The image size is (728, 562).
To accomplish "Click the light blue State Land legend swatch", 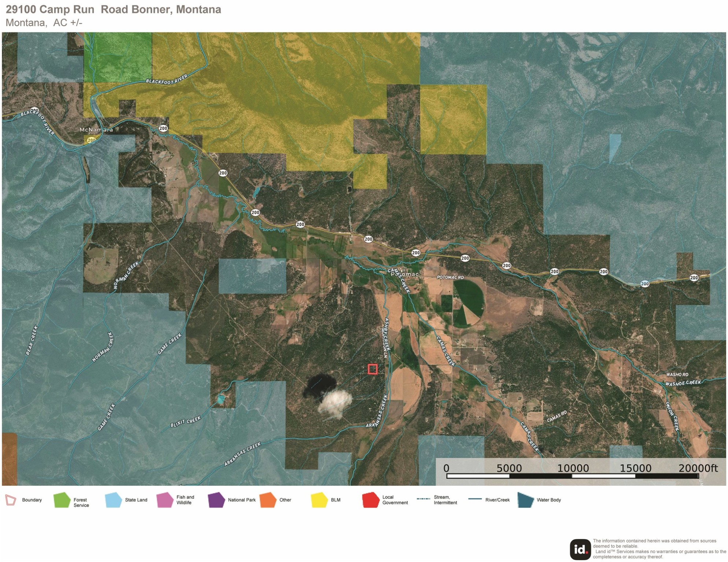I will [113, 500].
